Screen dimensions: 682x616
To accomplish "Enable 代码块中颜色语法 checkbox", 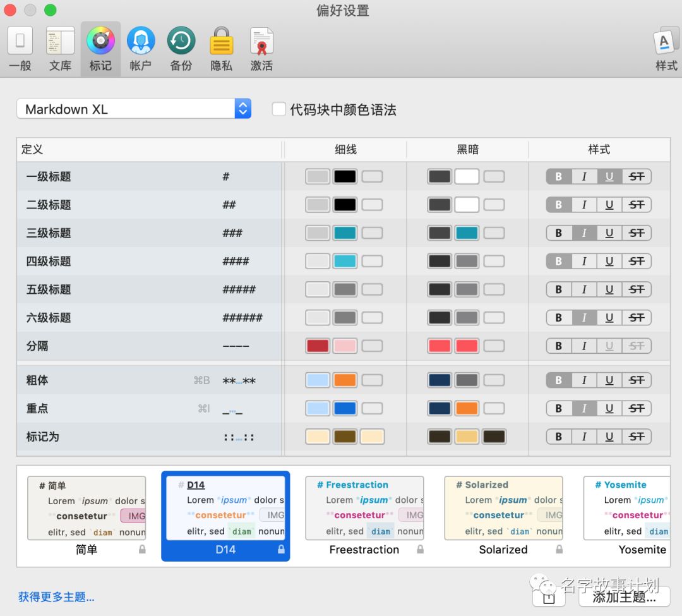I will (278, 108).
